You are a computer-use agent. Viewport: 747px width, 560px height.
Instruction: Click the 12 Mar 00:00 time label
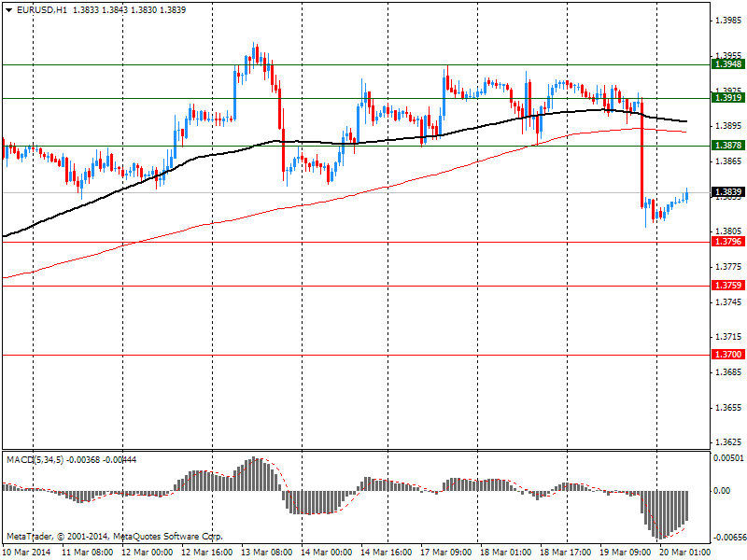(148, 553)
